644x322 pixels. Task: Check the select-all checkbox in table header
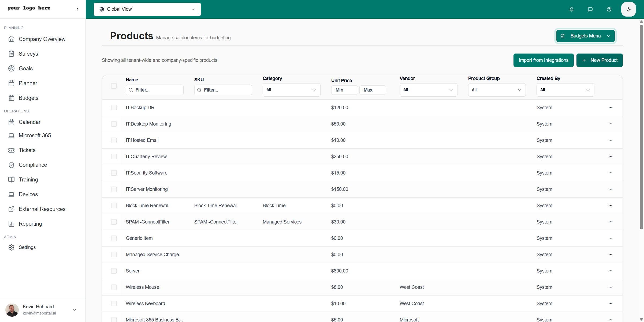pos(114,86)
